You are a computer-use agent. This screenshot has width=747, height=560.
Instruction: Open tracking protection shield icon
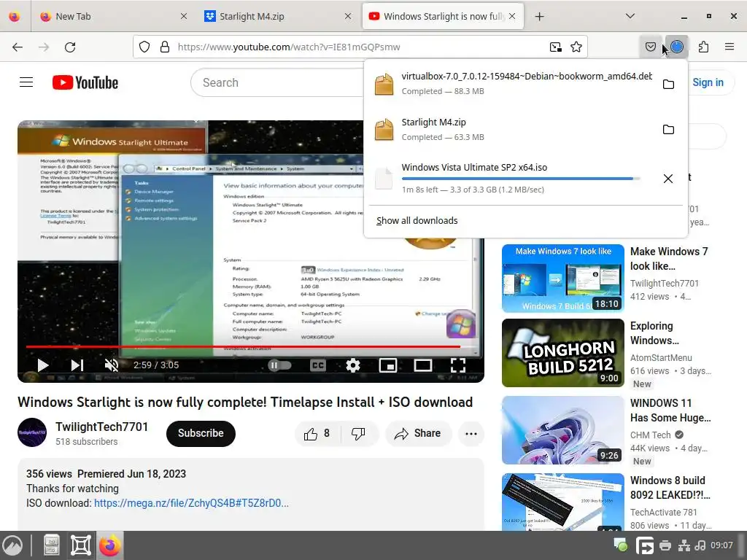pyautogui.click(x=144, y=47)
